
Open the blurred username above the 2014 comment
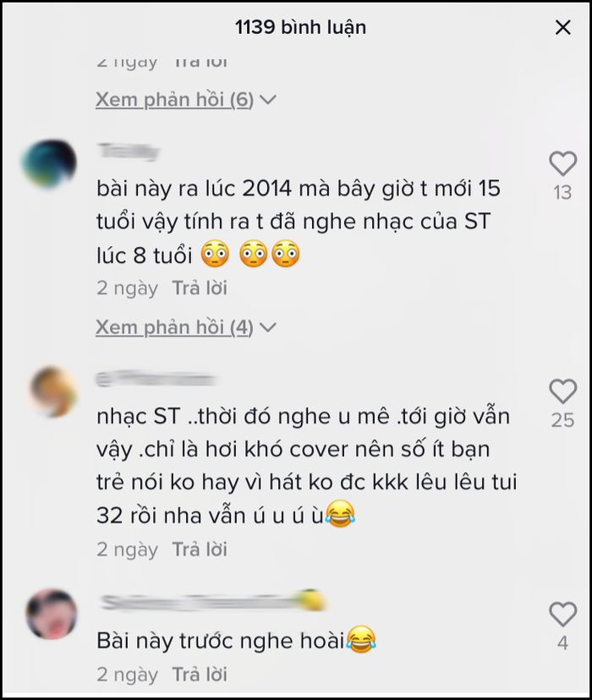(129, 150)
